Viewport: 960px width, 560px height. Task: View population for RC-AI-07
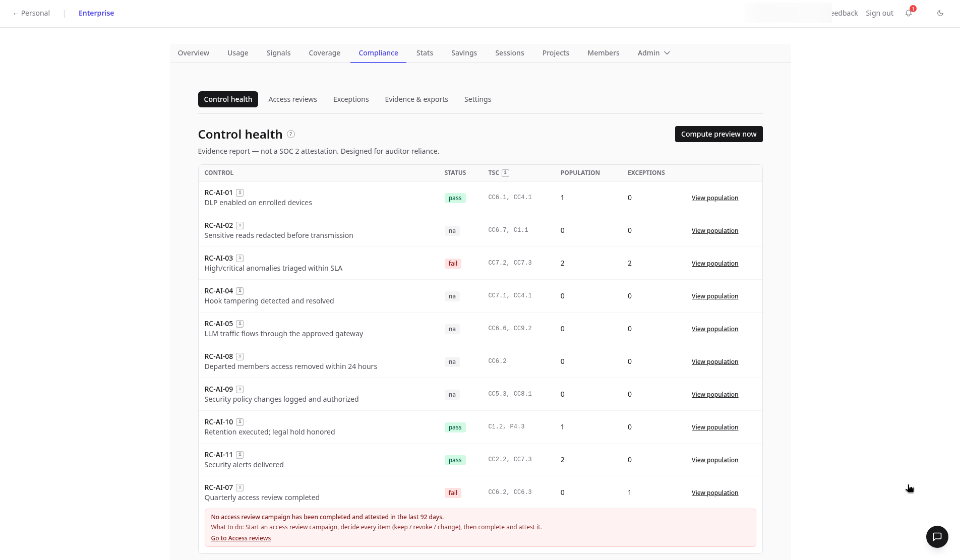click(x=714, y=492)
